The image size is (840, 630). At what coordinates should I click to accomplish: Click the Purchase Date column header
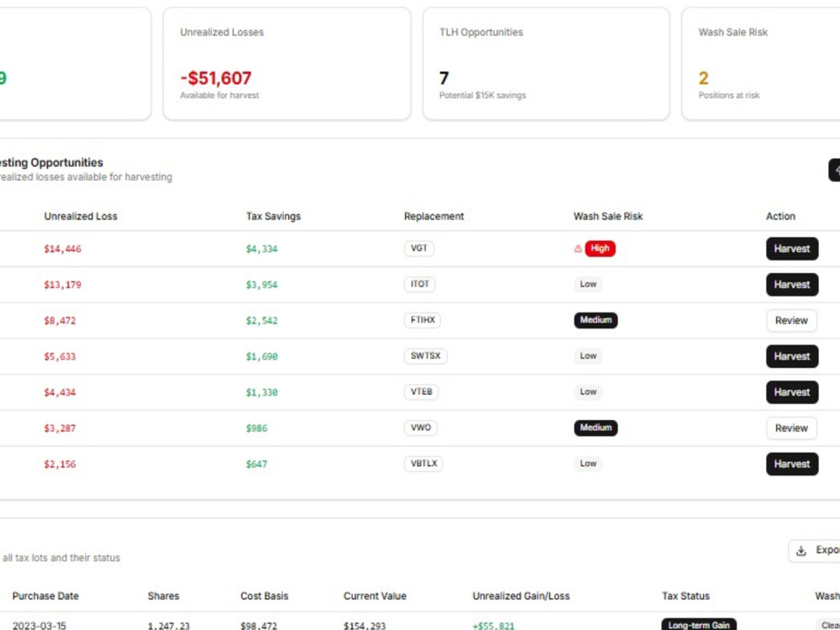coord(45,596)
